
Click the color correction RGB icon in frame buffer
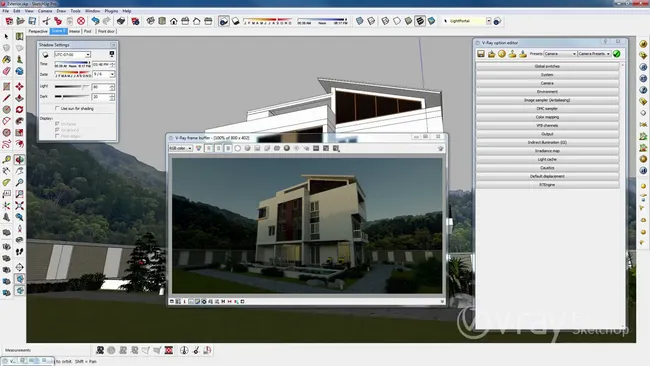coord(199,148)
